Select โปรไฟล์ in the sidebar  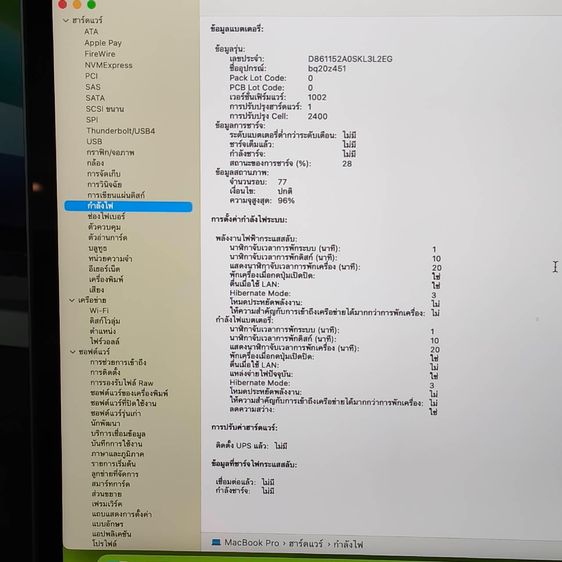point(104,543)
